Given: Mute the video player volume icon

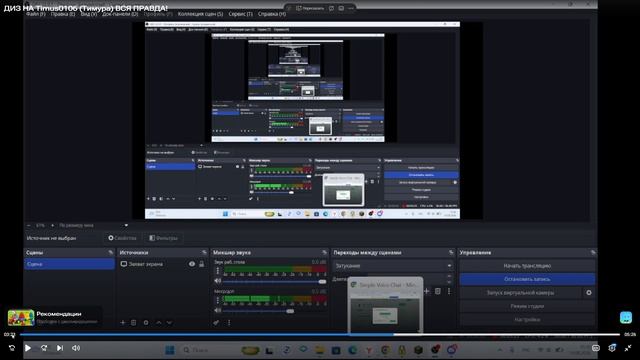Looking at the screenshot, I should 76,348.
